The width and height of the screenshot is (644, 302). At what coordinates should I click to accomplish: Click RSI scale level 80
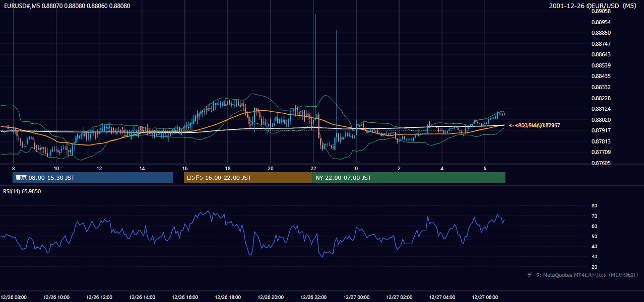click(x=594, y=206)
